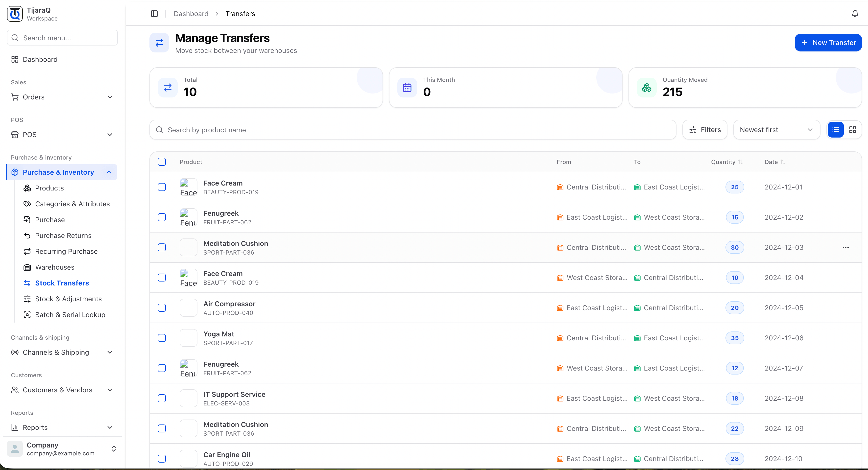Check the Yoga Mat row

(x=162, y=338)
